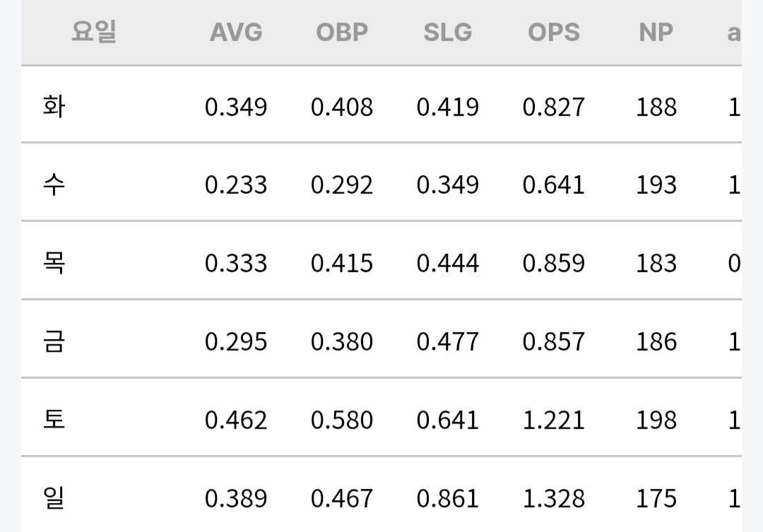
Task: Select the 화 row label
Action: [x=54, y=107]
